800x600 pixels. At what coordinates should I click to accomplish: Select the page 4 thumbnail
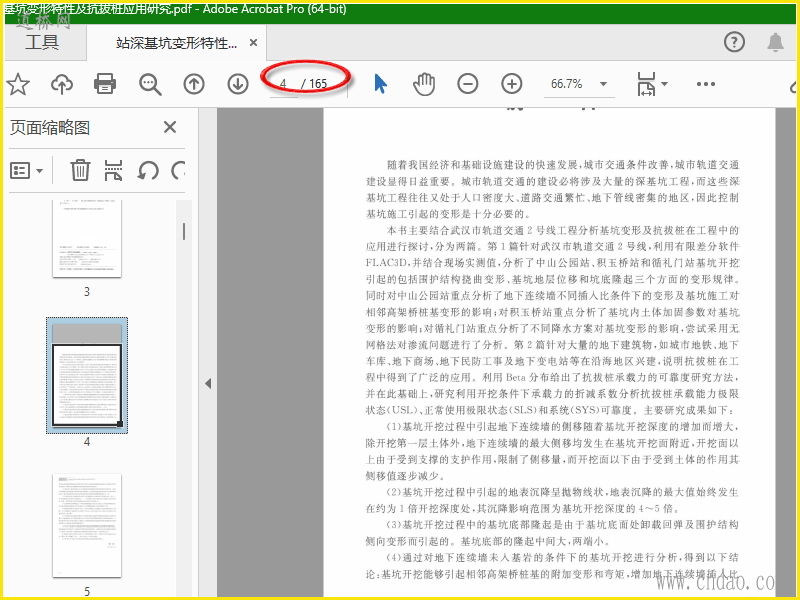(x=87, y=376)
